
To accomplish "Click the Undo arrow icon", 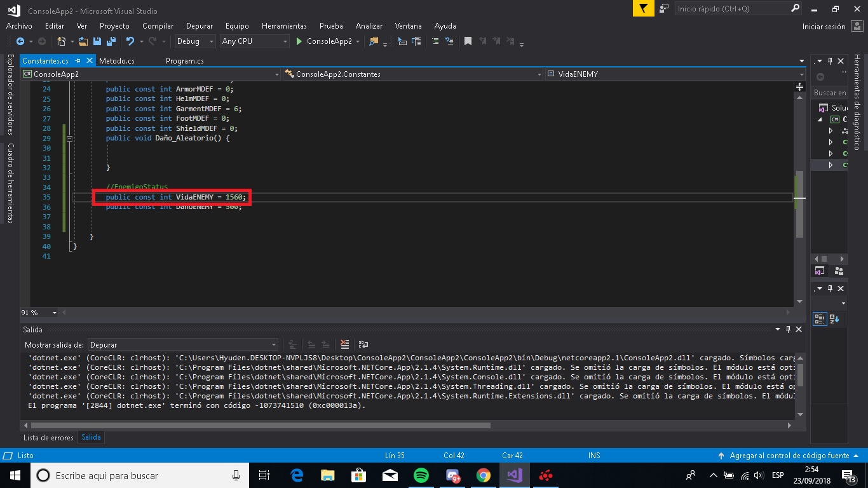I will click(130, 41).
